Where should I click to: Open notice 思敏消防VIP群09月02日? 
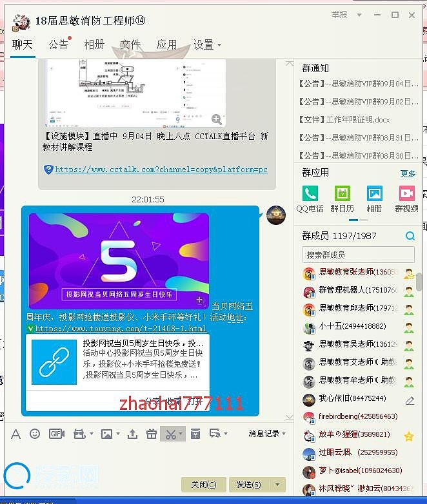[x=358, y=102]
